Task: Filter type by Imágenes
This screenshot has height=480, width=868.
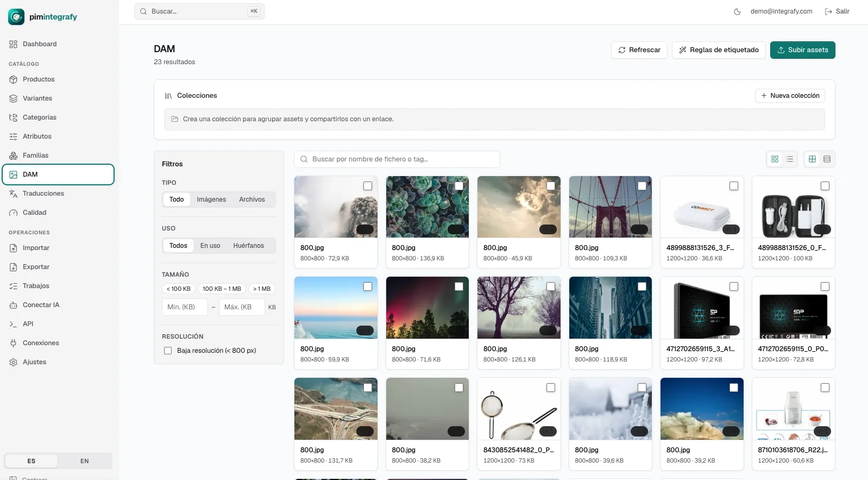Action: point(211,200)
